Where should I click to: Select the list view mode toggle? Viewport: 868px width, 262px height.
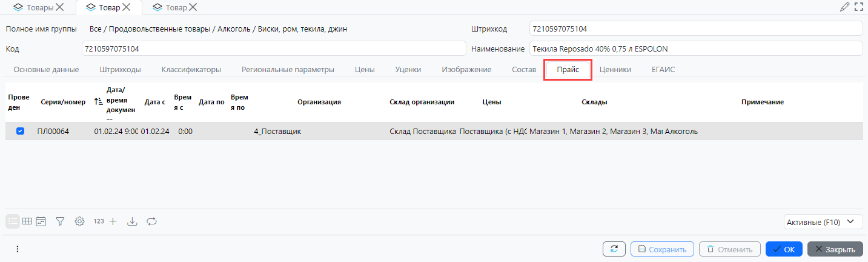pyautogui.click(x=13, y=221)
